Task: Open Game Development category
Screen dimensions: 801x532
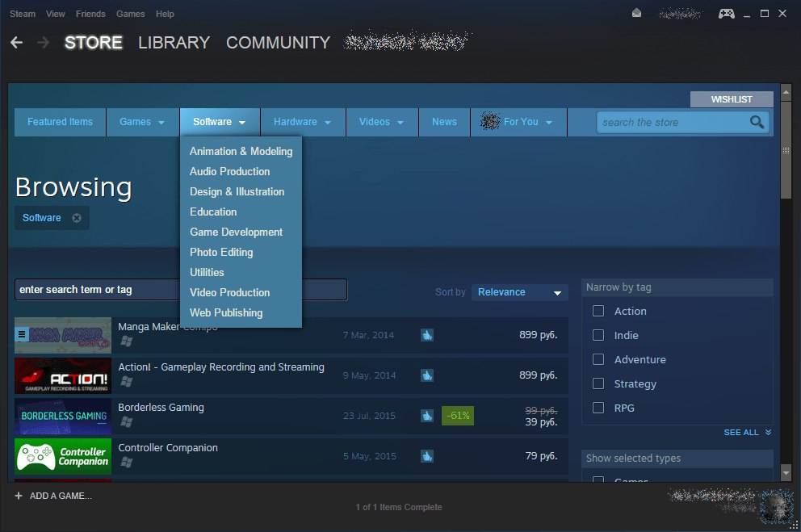Action: point(241,232)
